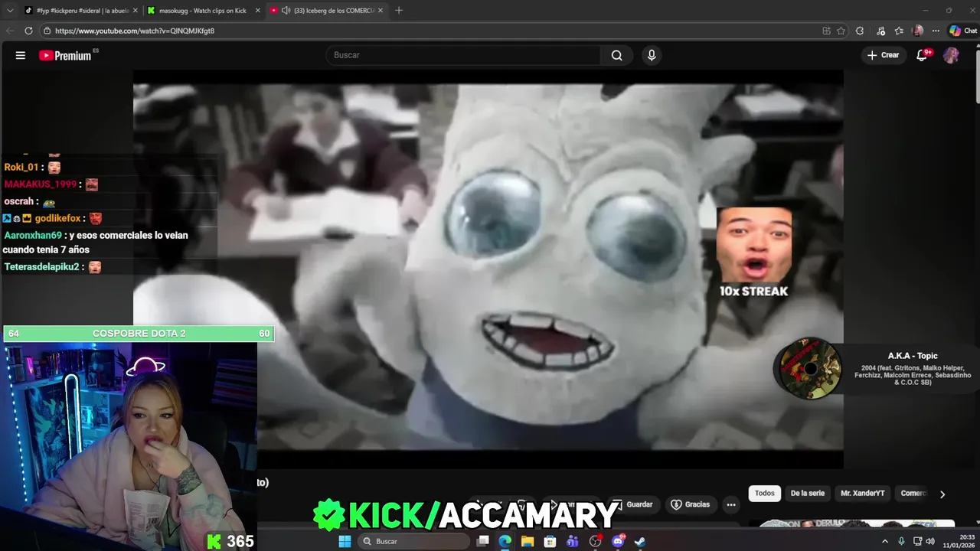Screen dimensions: 980x551
Task: Open YouTube notifications bell
Action: tap(922, 55)
